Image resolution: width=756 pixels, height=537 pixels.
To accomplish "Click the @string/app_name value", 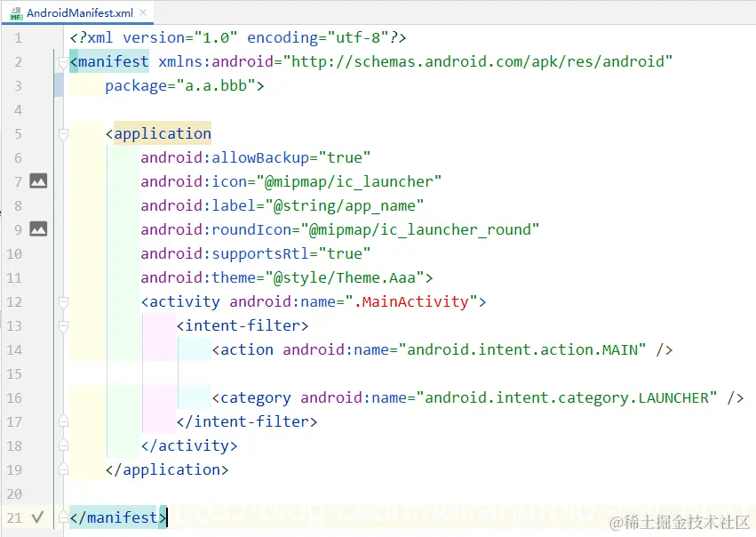I will [x=345, y=206].
